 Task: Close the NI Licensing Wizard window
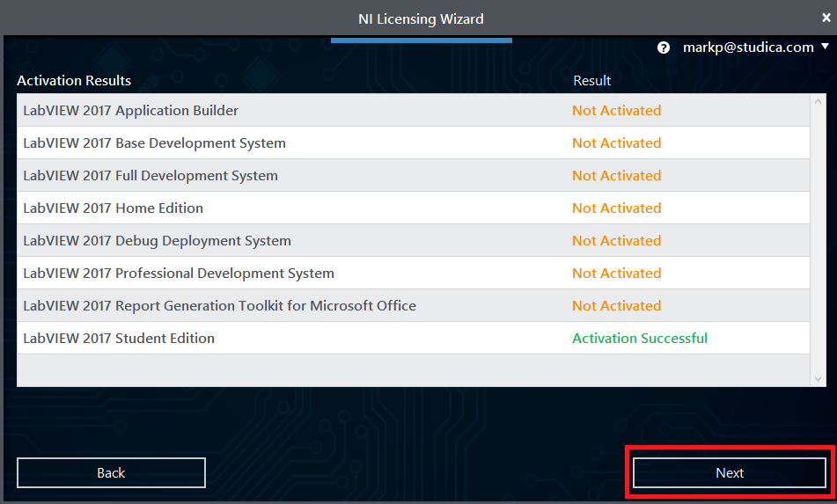pos(826,18)
